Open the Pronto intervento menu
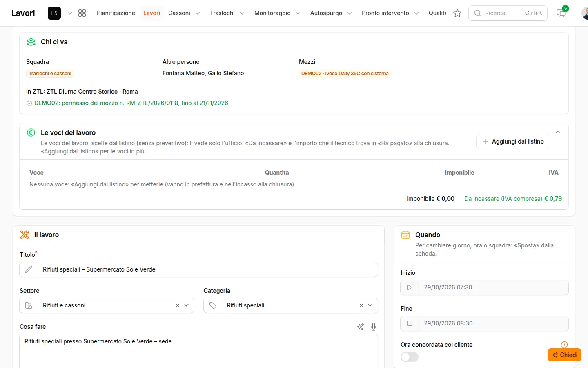Image resolution: width=588 pixels, height=368 pixels. (390, 13)
